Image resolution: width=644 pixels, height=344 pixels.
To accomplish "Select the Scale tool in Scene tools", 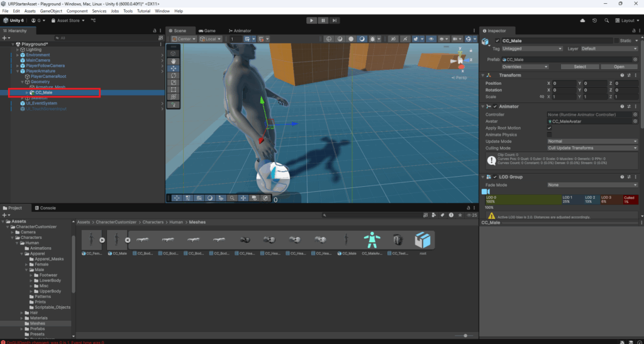I will pos(174,82).
